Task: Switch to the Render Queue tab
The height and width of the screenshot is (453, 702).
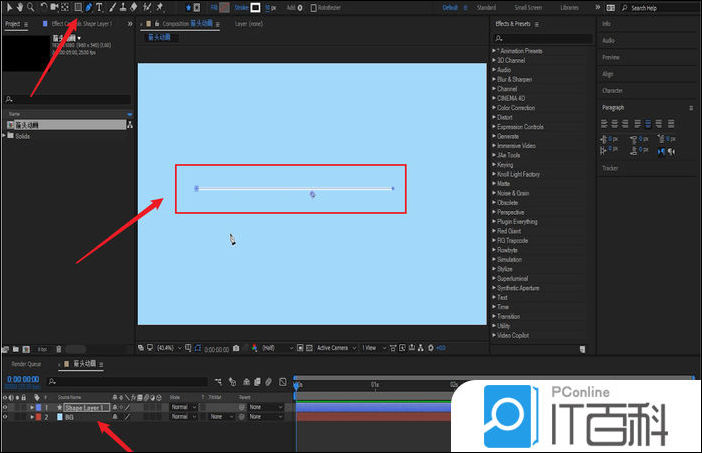Action: pyautogui.click(x=26, y=364)
